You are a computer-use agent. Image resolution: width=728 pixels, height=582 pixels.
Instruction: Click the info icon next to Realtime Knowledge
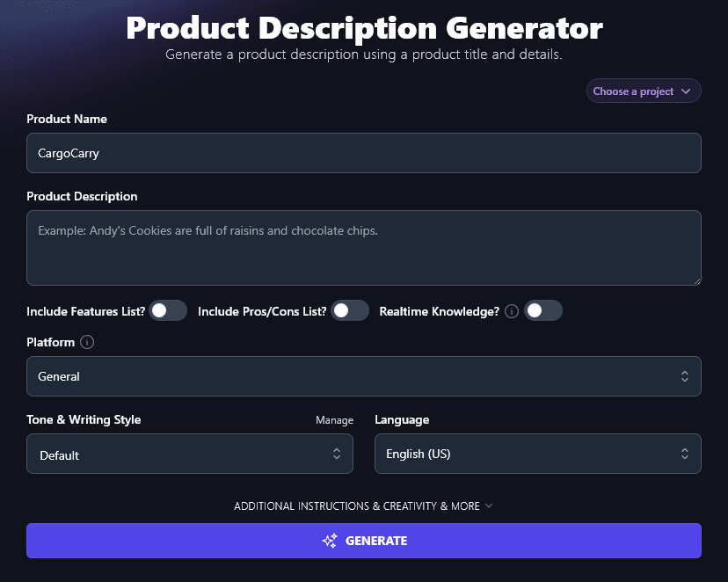point(511,310)
